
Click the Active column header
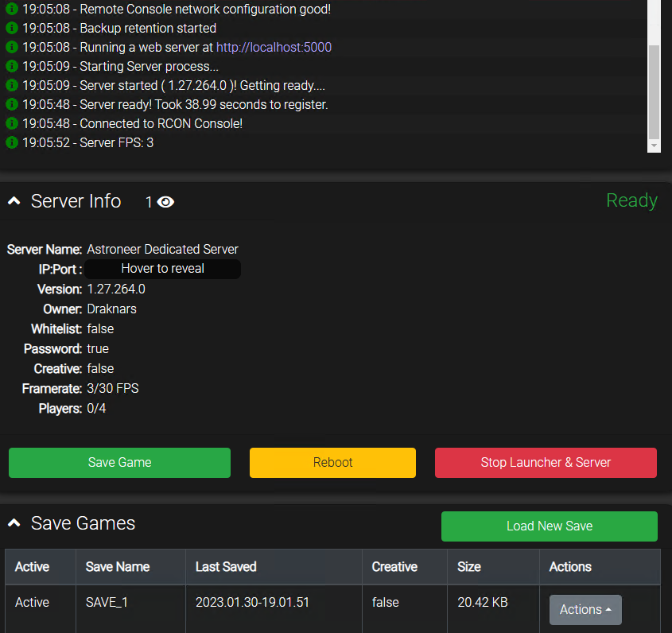(x=41, y=566)
